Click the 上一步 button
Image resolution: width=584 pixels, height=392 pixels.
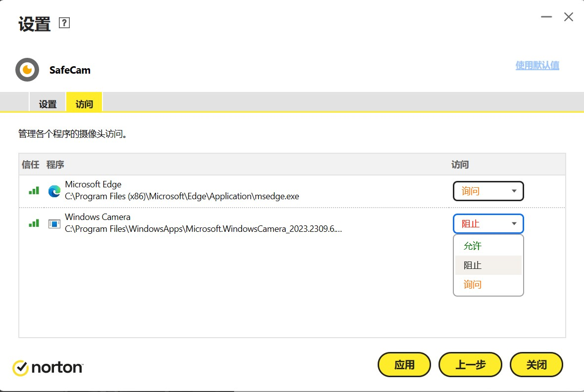coord(470,365)
